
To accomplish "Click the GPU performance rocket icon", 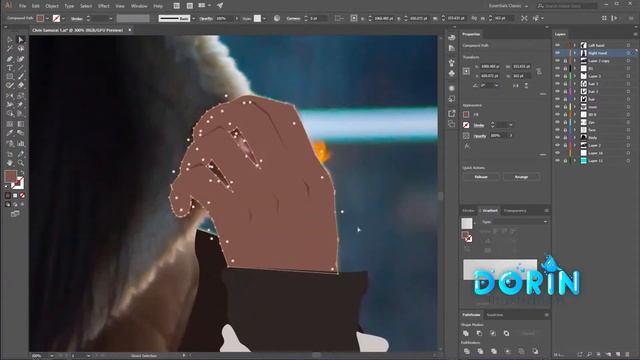I will 220,6.
